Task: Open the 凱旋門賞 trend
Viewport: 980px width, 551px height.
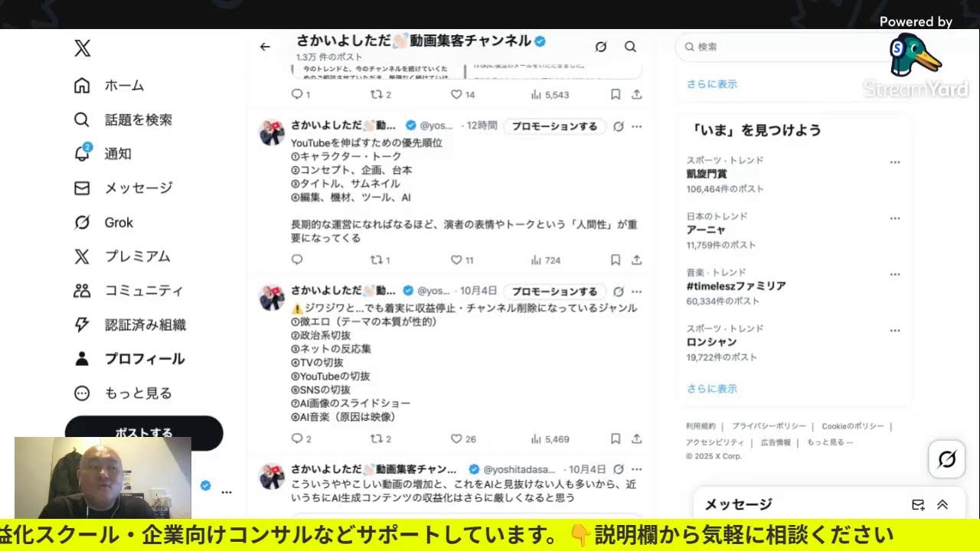Action: pos(707,174)
